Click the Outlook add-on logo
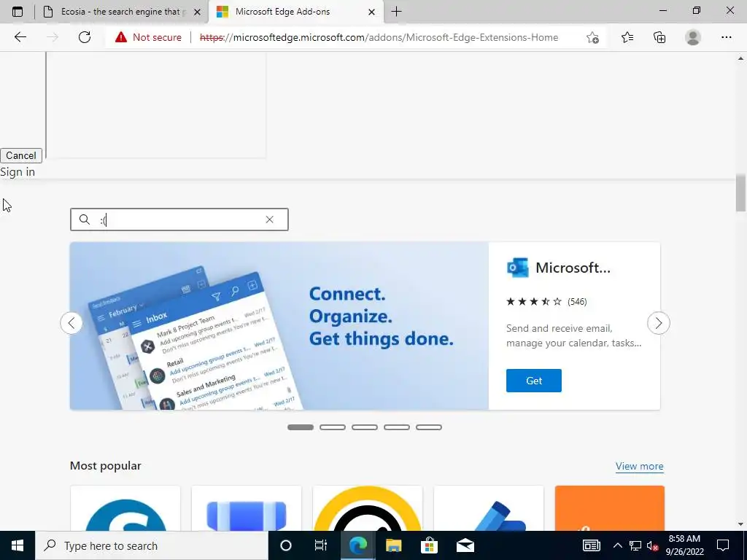 [x=518, y=268]
